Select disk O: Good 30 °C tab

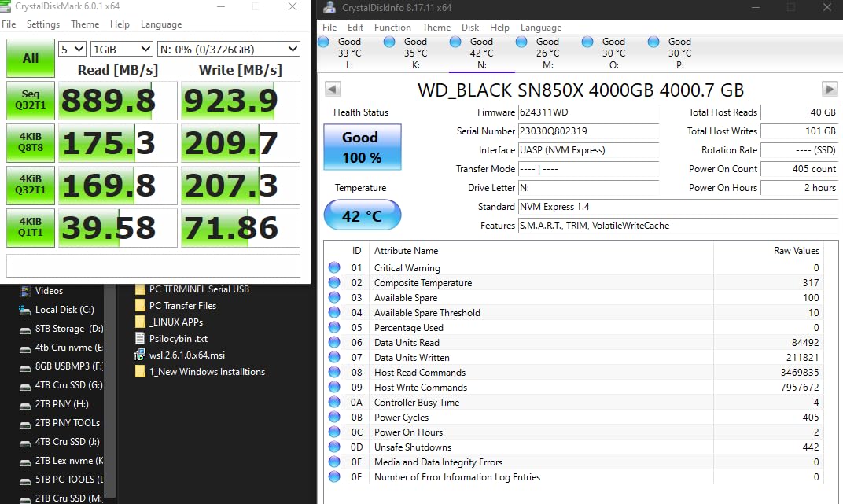click(x=614, y=53)
